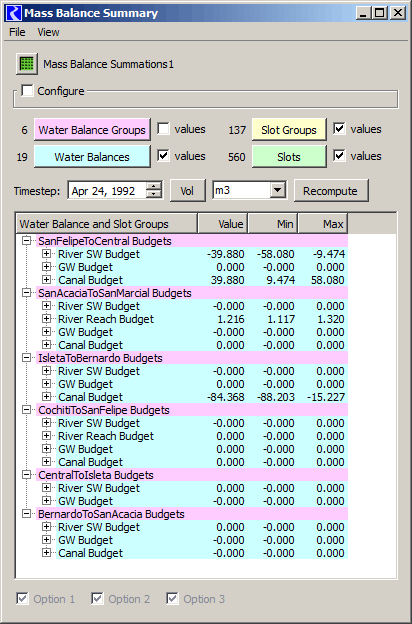Collapse the BernardoToSanAcacia Budgets group

[x=27, y=514]
